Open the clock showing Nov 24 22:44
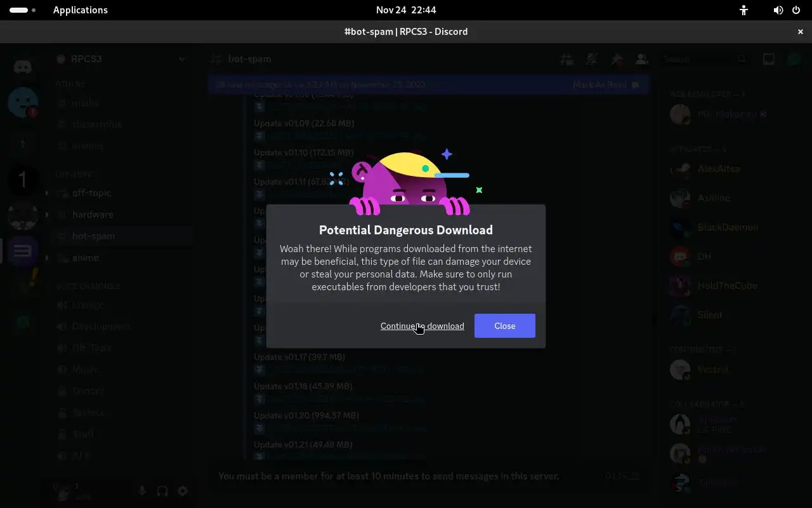The height and width of the screenshot is (508, 812). (x=406, y=10)
